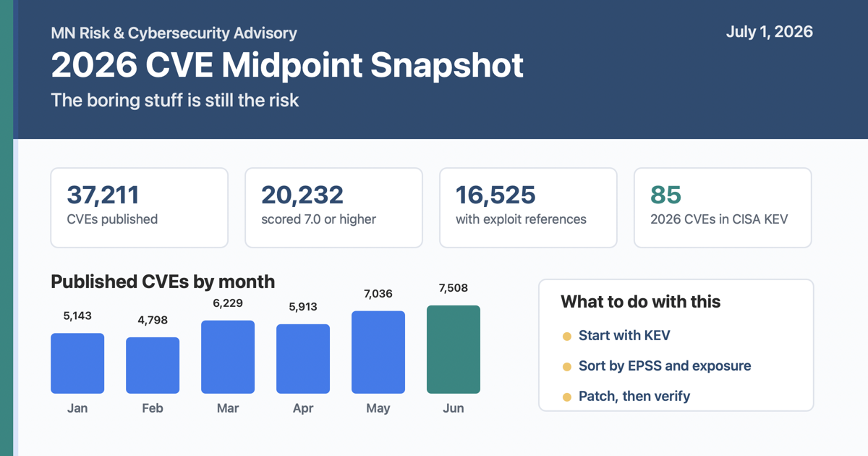Select the May bar showing 7,036

378,352
